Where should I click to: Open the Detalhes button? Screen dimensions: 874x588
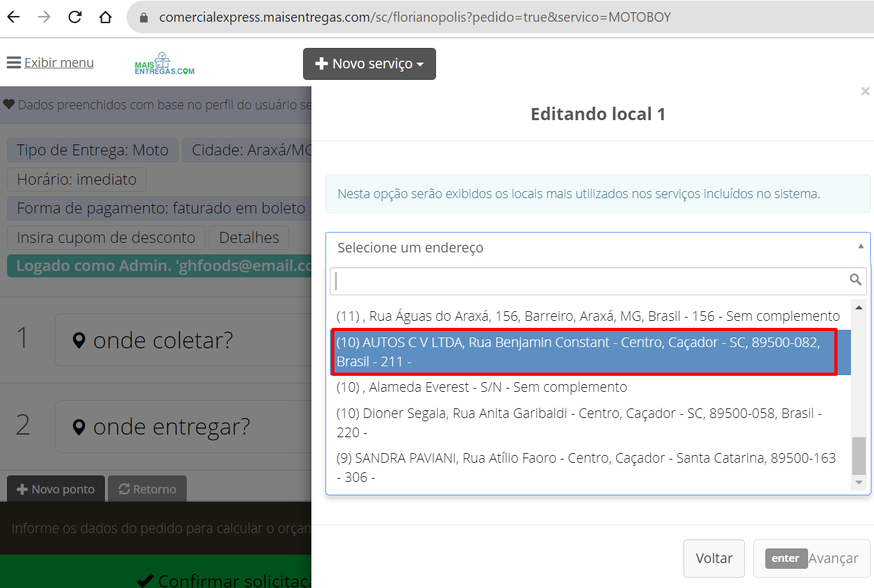coord(249,238)
